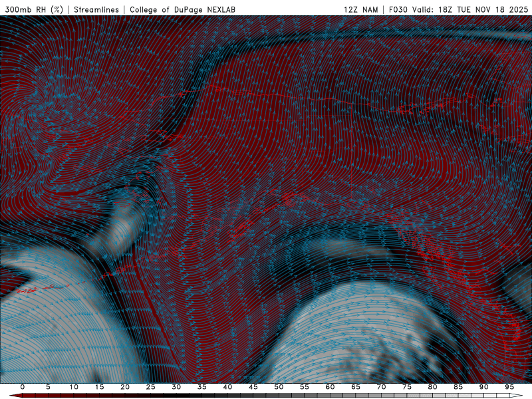Click the colorbar label "15"
Viewport: 532px width, 399px height.
tap(99, 387)
